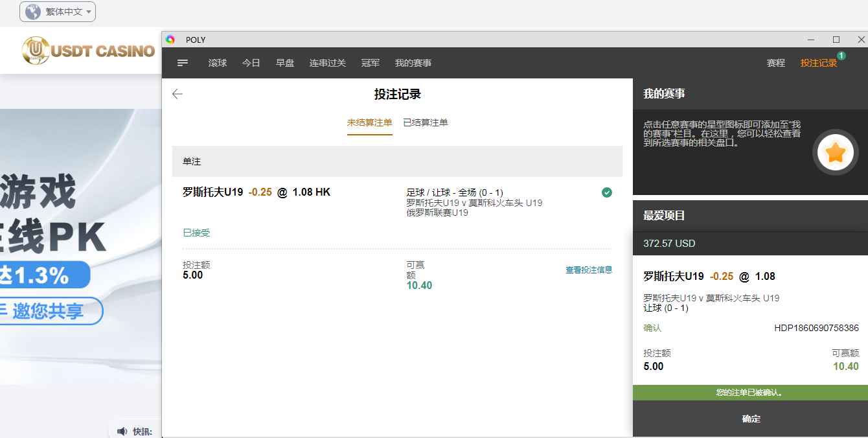Screen dimensions: 868x438
Task: Open the 赛程 schedule link
Action: (775, 63)
